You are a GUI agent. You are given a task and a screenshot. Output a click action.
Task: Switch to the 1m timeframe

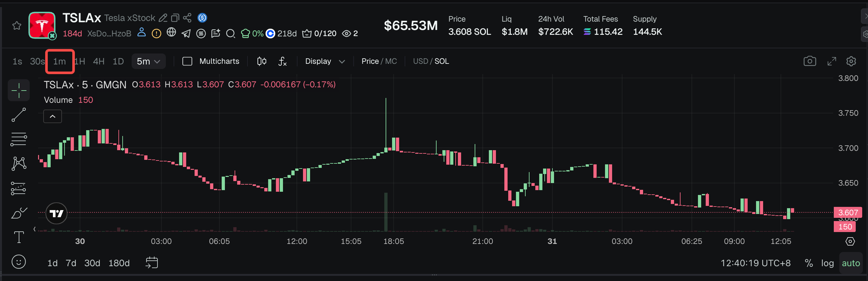coord(60,61)
